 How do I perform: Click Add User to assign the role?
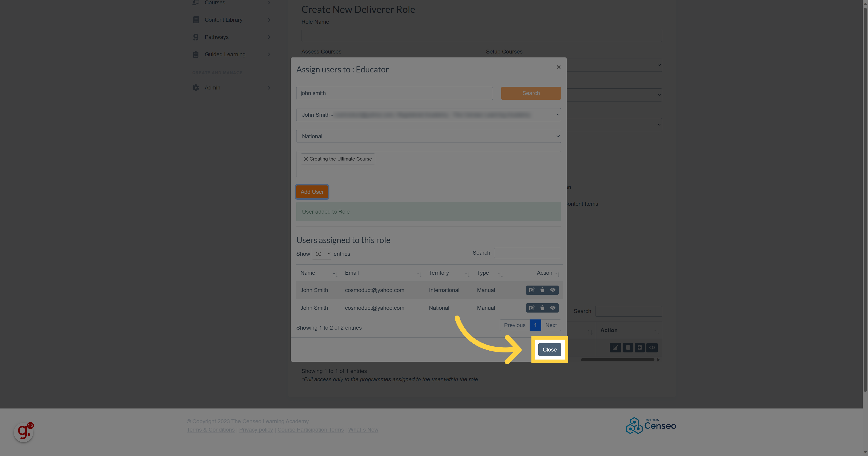click(312, 191)
